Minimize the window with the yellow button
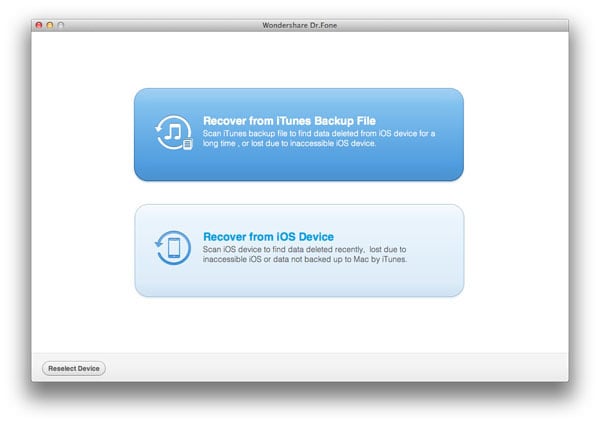 [x=50, y=25]
